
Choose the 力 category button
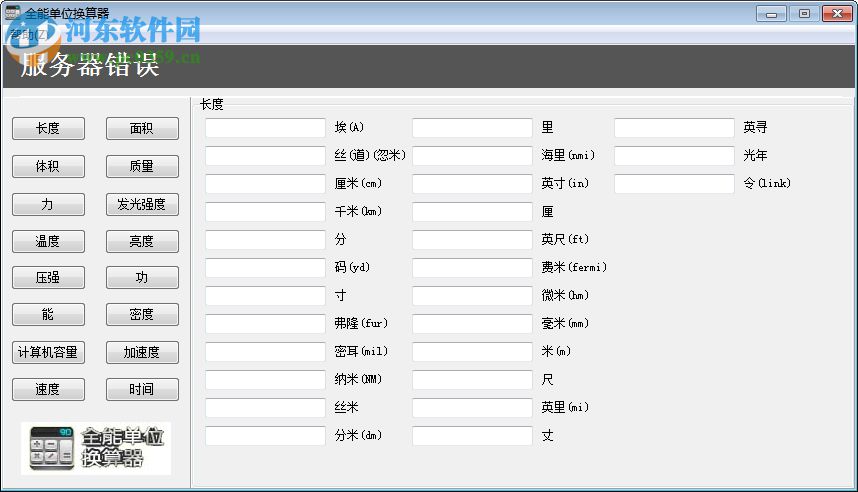coord(48,205)
